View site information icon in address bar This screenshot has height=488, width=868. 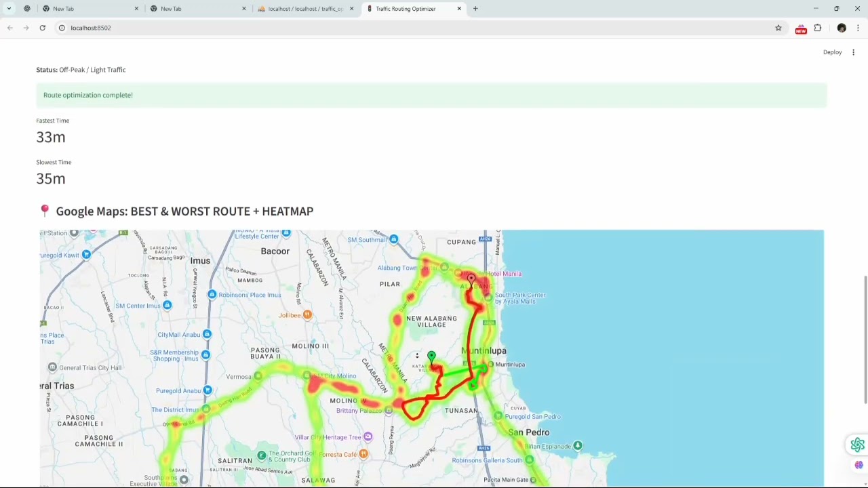point(62,28)
